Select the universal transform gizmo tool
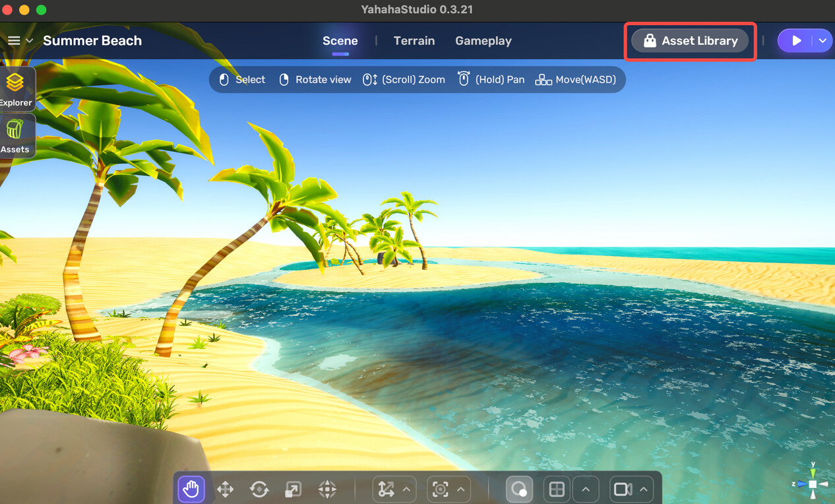Image resolution: width=835 pixels, height=504 pixels. 327,489
